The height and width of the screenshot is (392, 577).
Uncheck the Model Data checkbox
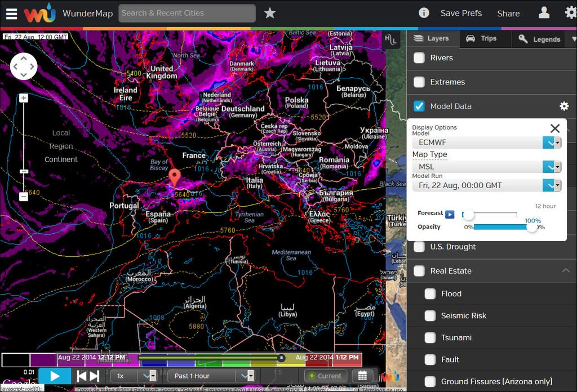click(419, 106)
